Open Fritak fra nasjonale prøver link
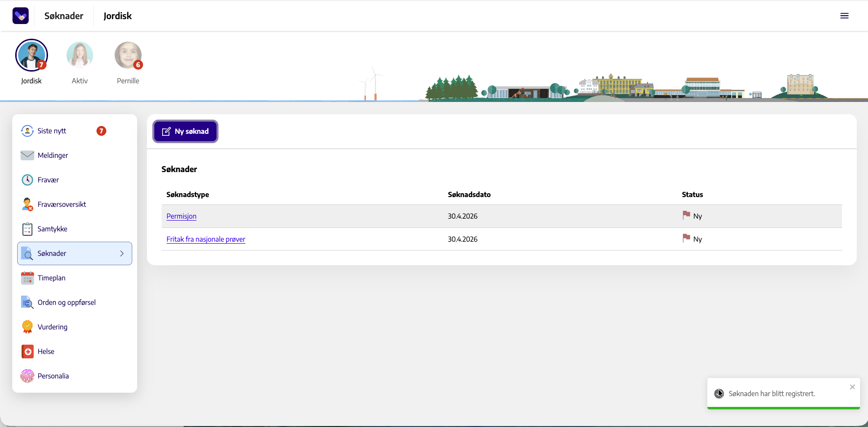This screenshot has width=868, height=427. 206,239
